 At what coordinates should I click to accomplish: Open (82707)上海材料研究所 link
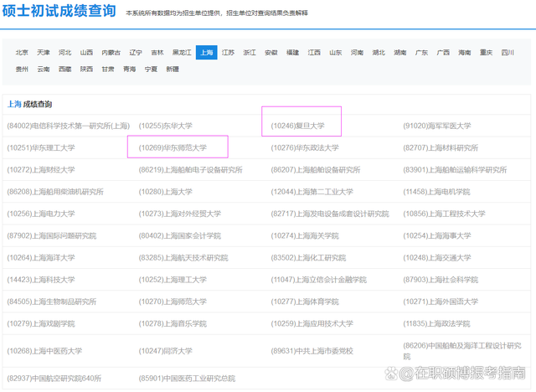pyautogui.click(x=441, y=147)
